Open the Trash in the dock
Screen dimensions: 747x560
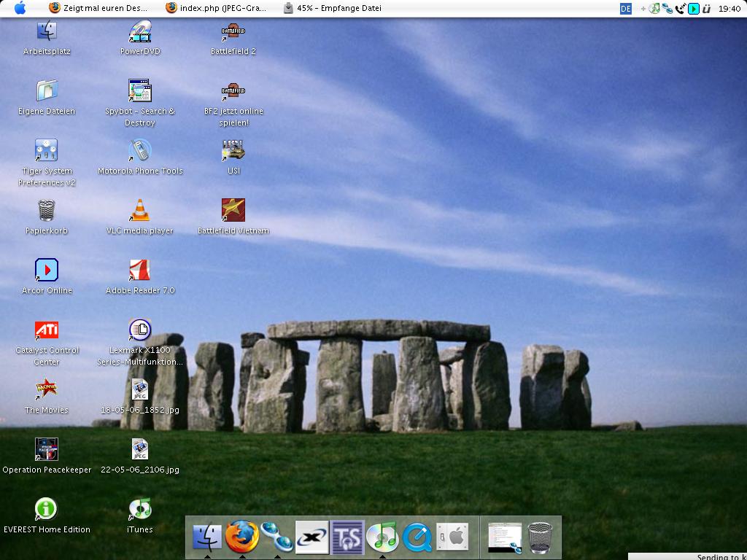tap(541, 537)
